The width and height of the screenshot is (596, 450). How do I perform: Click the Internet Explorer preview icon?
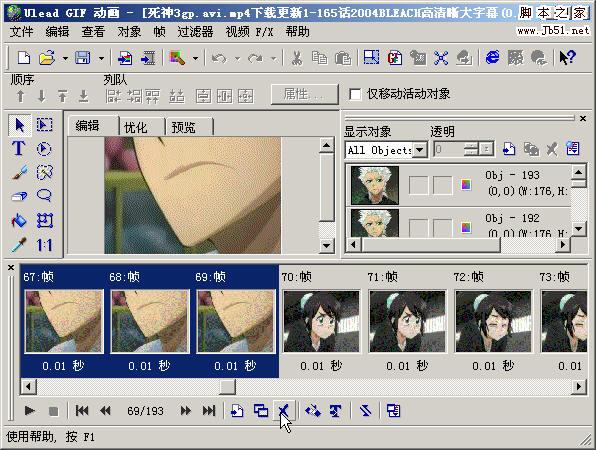tap(493, 58)
